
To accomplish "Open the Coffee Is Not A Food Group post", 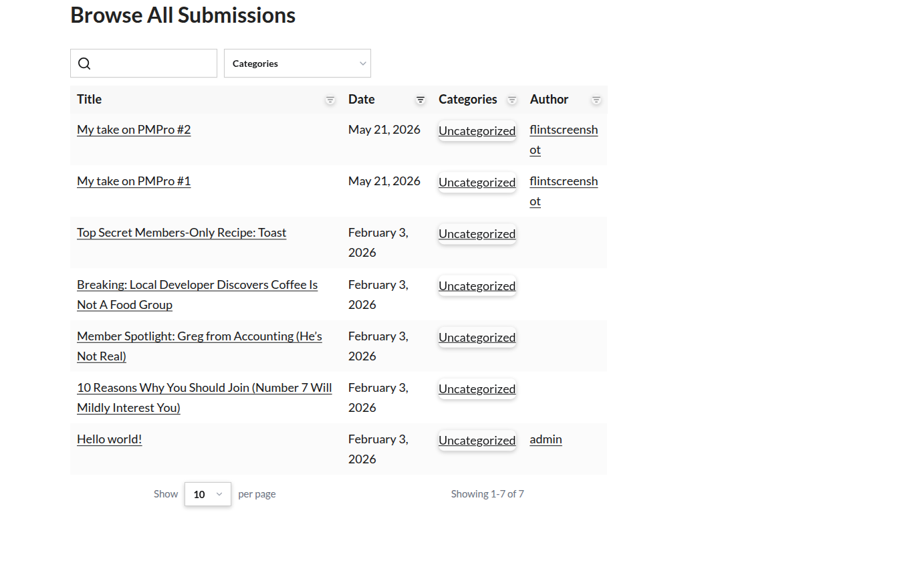I will click(197, 295).
